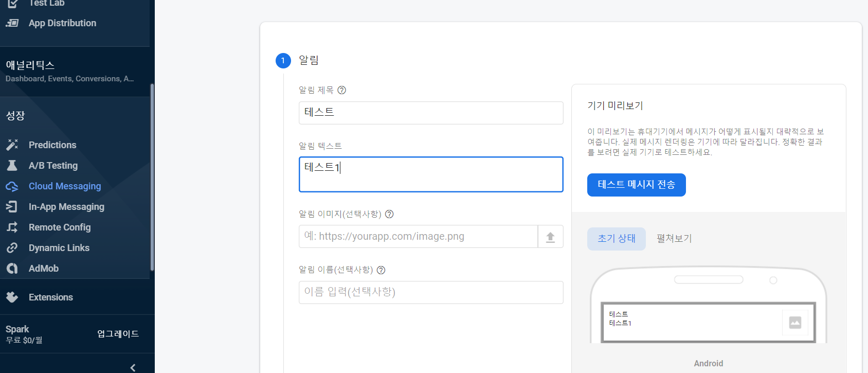Collapse the sidebar with the chevron arrow
868x373 pixels.
point(133,367)
